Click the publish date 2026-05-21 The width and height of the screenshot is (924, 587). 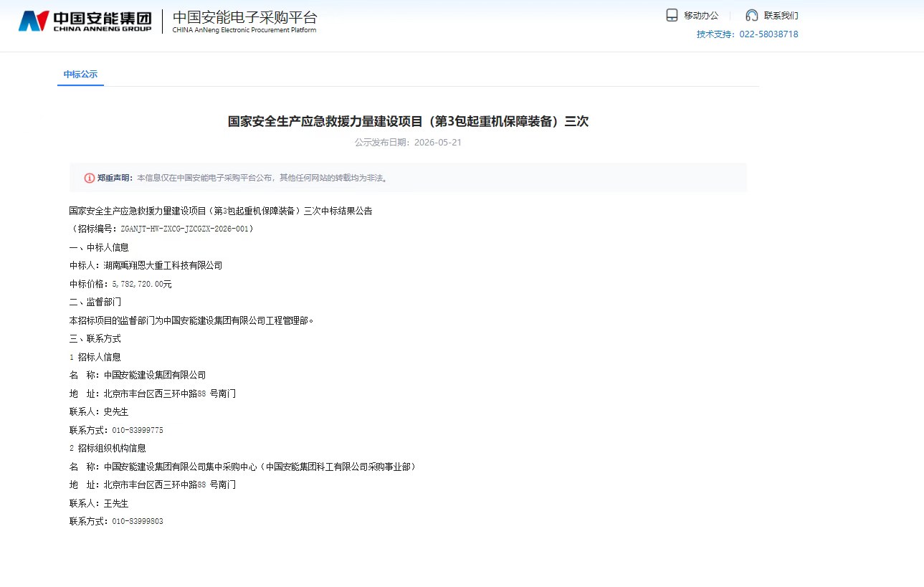(438, 143)
